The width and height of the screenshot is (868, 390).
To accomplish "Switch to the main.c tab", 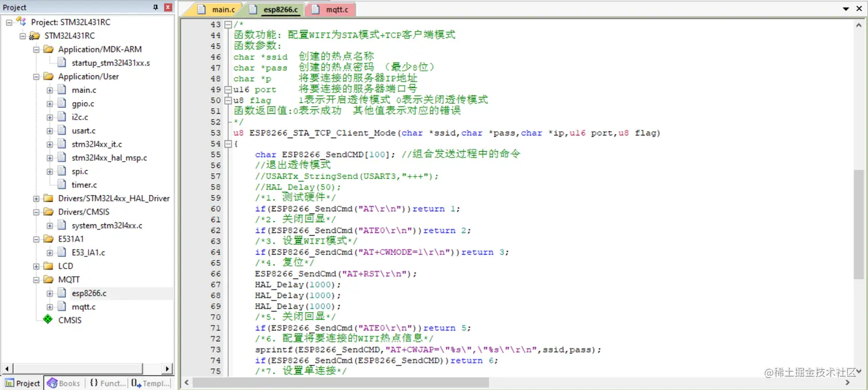I will point(223,9).
